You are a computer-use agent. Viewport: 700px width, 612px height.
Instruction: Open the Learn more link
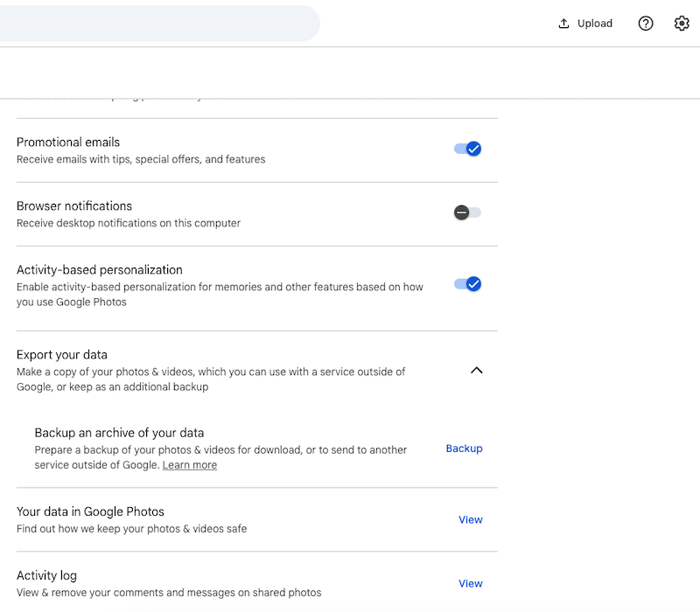click(x=190, y=465)
